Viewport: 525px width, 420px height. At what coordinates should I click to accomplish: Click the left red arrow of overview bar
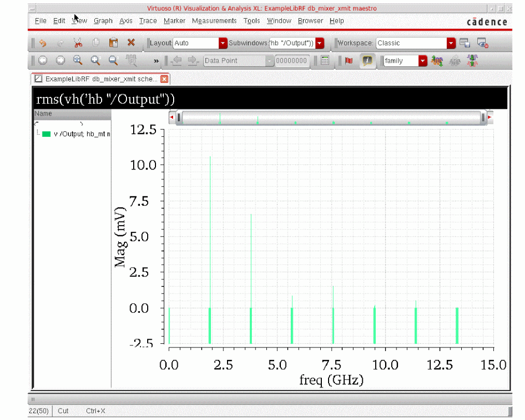pyautogui.click(x=172, y=117)
